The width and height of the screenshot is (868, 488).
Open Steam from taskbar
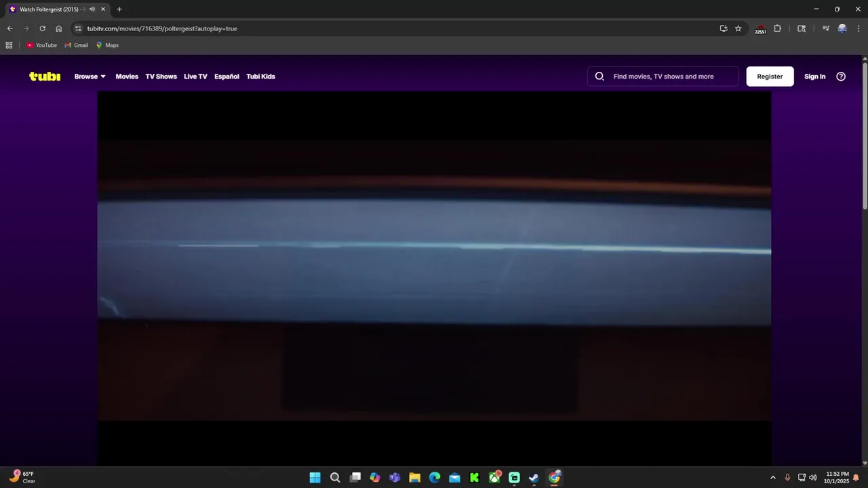pos(534,478)
